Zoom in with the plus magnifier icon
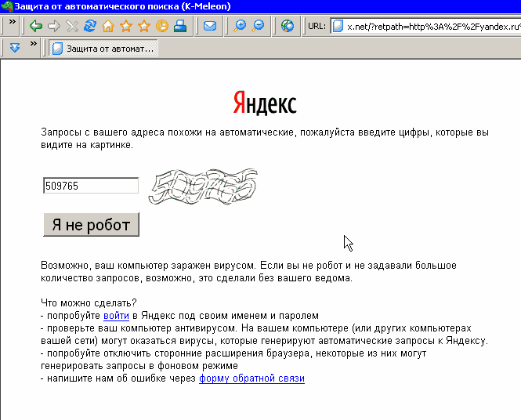This screenshot has width=521, height=420. pyautogui.click(x=240, y=26)
